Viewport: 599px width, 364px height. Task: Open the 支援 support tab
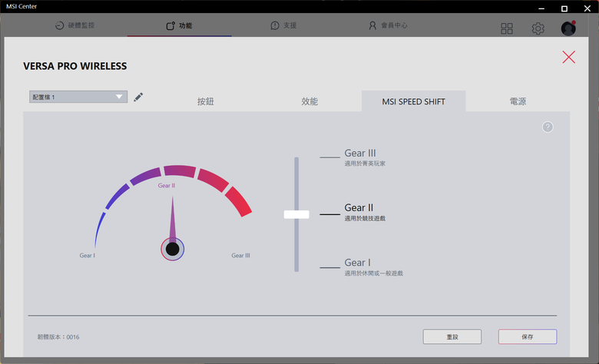click(x=283, y=25)
